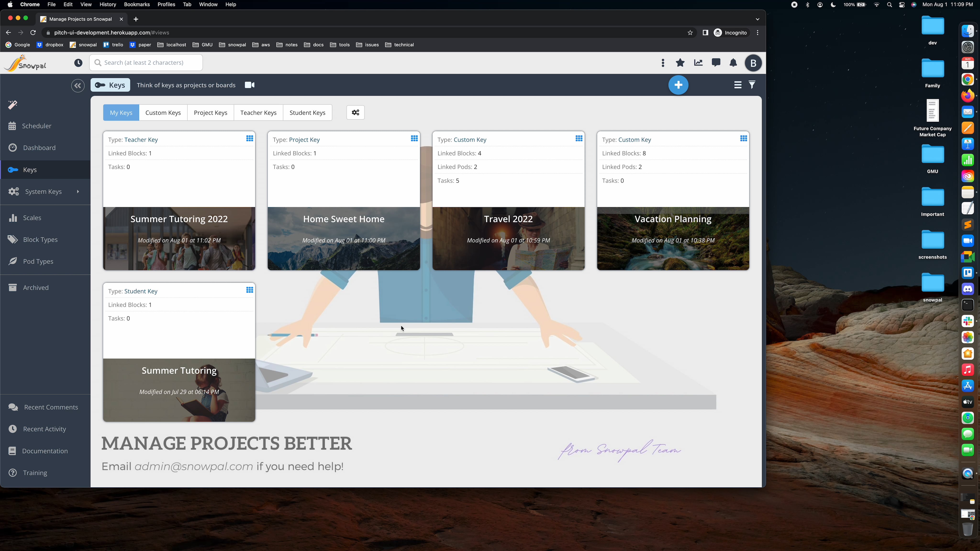Open the filter funnel icon
This screenshot has width=980, height=551.
tap(752, 85)
